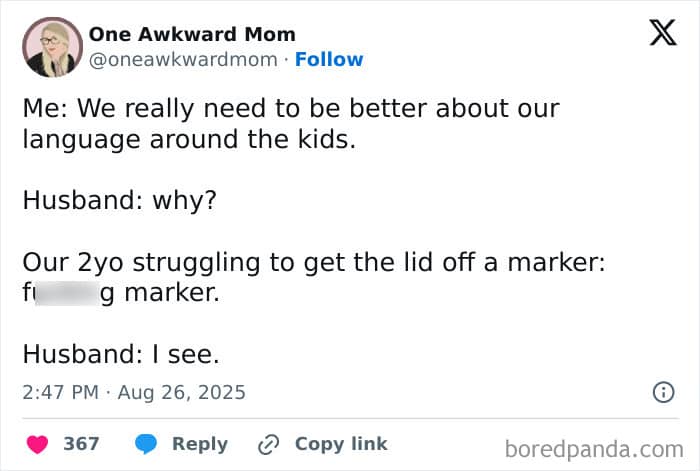700x471 pixels.
Task: Open the tweet info circle icon
Action: coord(663,393)
